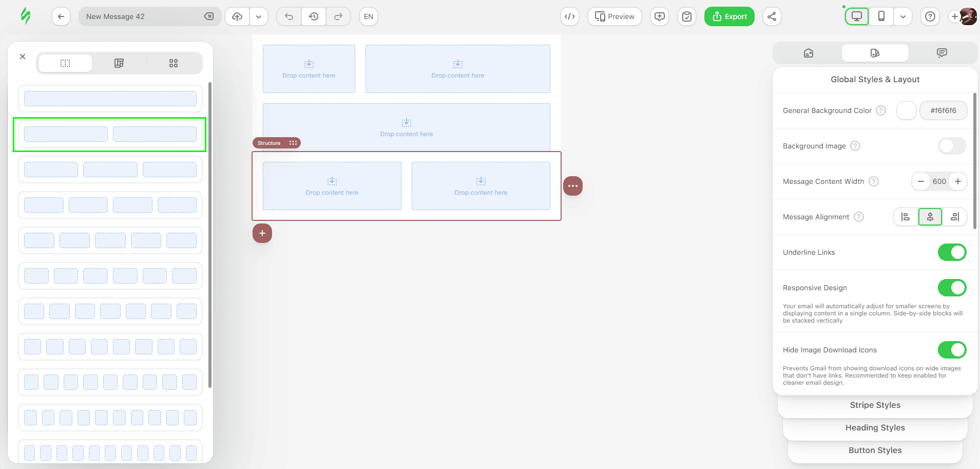Select the EN language button

[x=369, y=16]
